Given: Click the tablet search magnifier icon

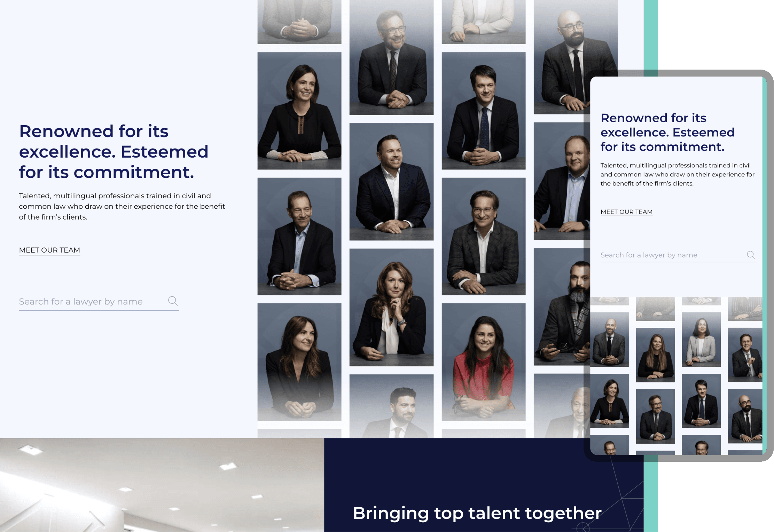Looking at the screenshot, I should pyautogui.click(x=751, y=255).
